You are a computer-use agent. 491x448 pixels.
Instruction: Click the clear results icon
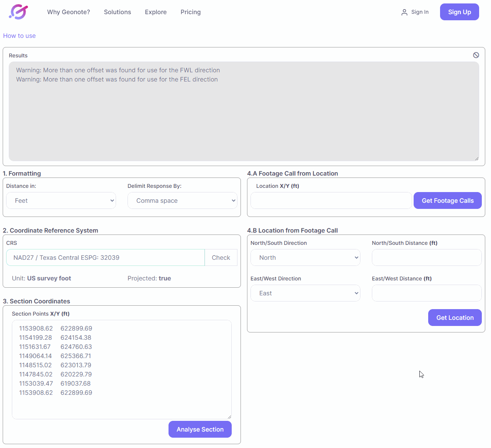[476, 55]
